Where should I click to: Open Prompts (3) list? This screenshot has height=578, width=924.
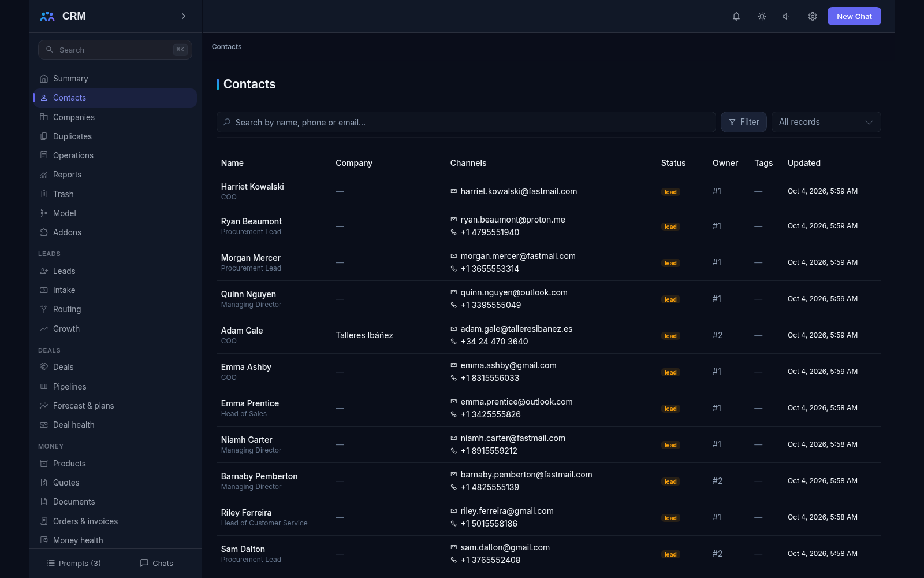coord(73,563)
